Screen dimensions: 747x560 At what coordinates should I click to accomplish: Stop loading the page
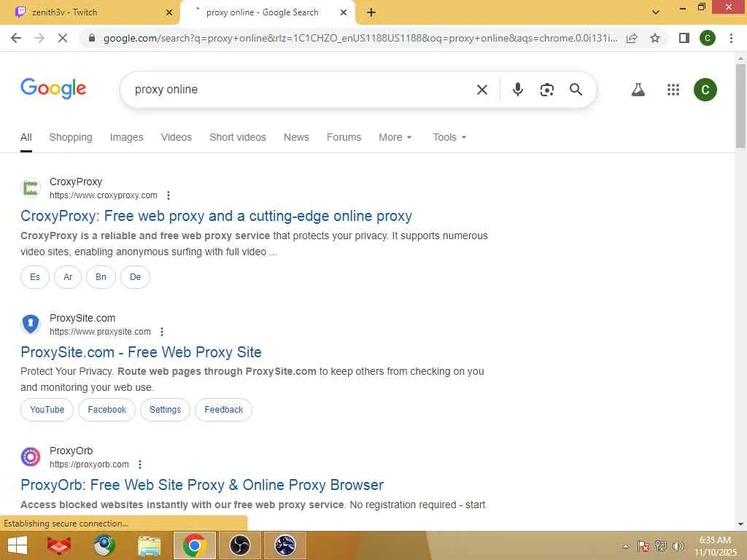63,38
